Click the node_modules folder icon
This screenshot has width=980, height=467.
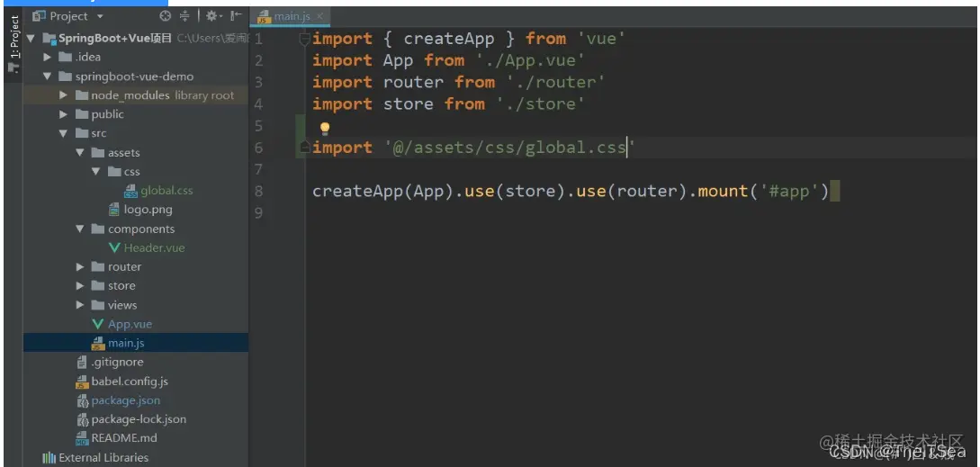[x=81, y=95]
